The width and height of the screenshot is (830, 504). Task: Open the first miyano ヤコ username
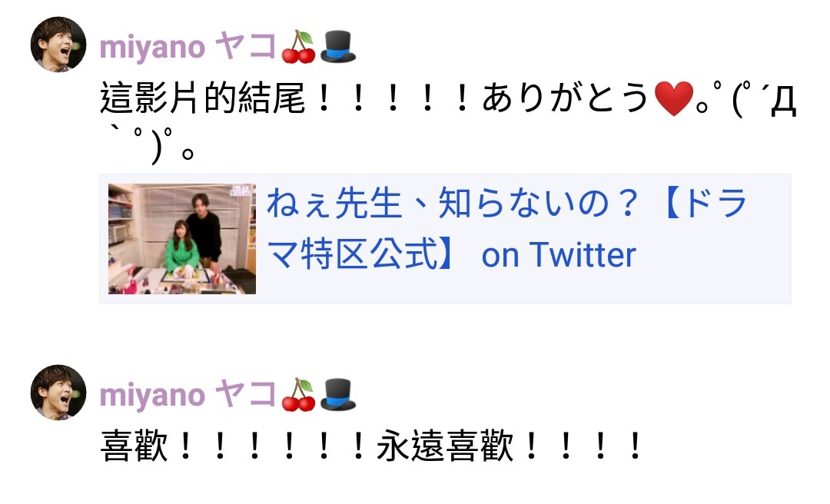pos(188,47)
